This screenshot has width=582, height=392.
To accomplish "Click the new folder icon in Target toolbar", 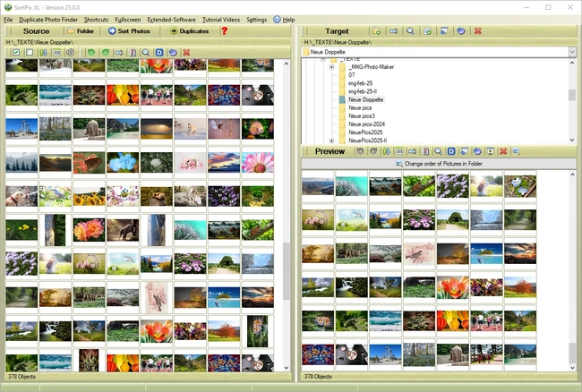I will point(377,31).
